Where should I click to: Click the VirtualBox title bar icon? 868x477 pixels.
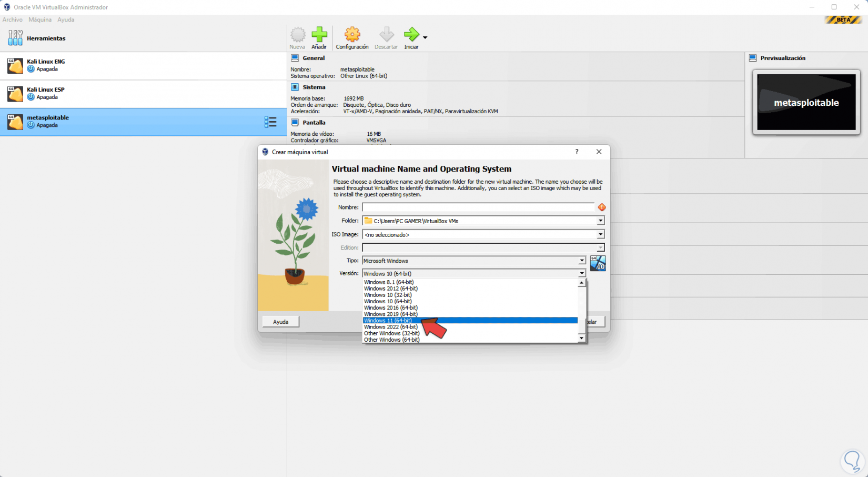[x=7, y=7]
